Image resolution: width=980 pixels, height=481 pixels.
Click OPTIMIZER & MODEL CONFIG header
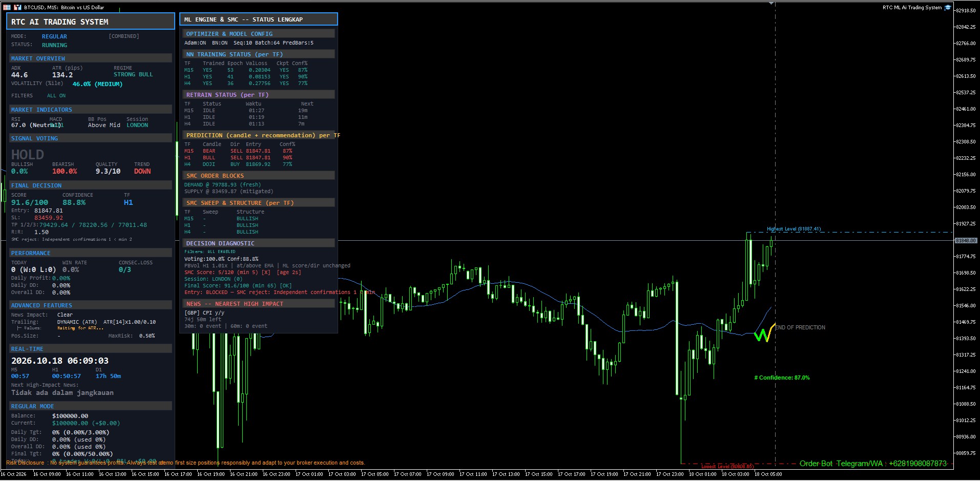pyautogui.click(x=259, y=34)
